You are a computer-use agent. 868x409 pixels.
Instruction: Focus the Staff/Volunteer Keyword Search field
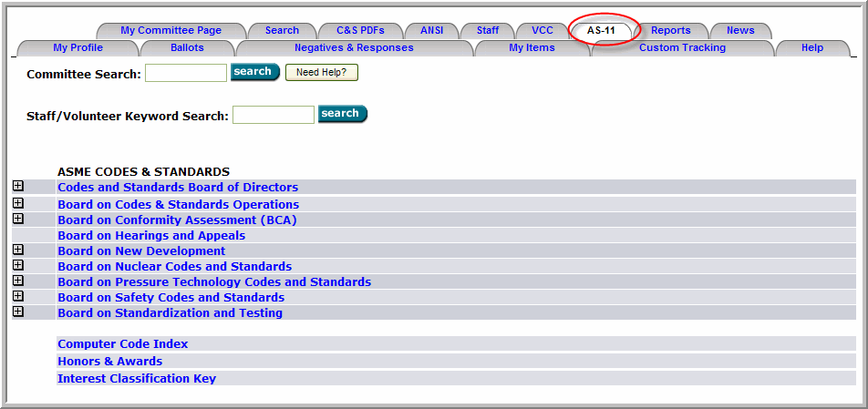pos(274,115)
